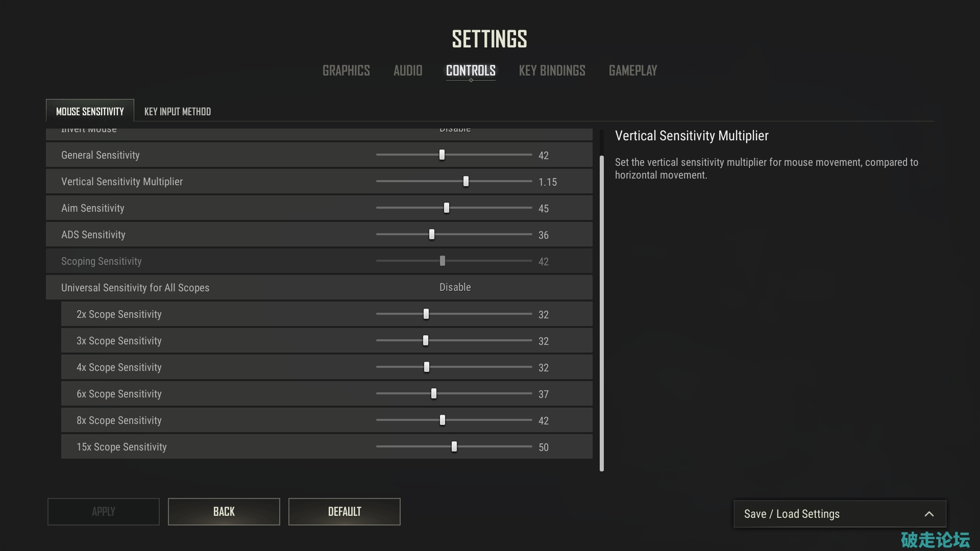This screenshot has width=980, height=551.
Task: Click the Back button
Action: (x=224, y=512)
